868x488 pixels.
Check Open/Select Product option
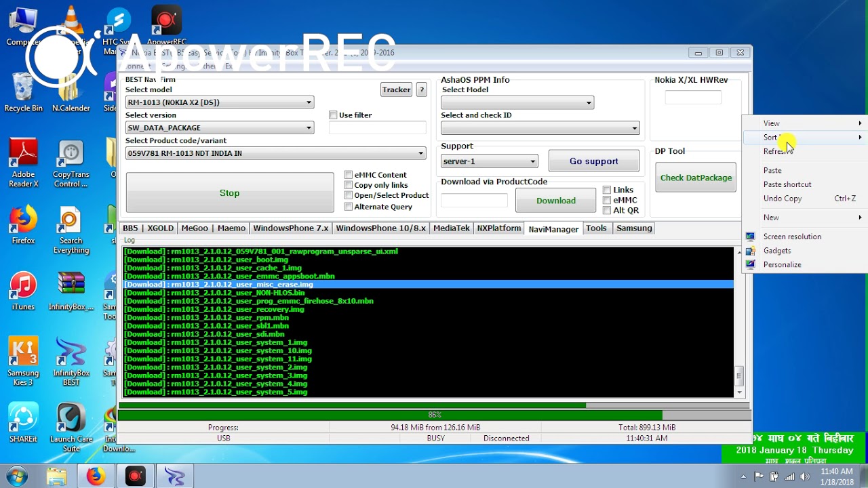coord(349,195)
